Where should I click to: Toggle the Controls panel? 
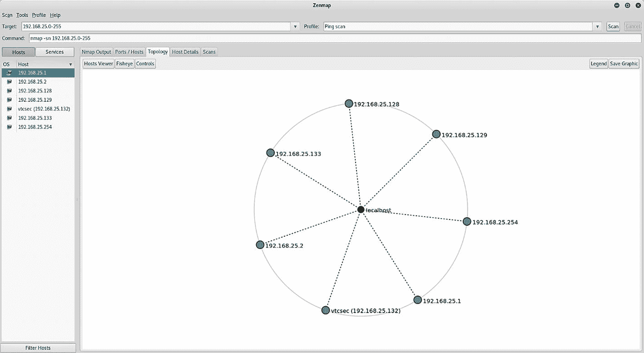coord(145,64)
